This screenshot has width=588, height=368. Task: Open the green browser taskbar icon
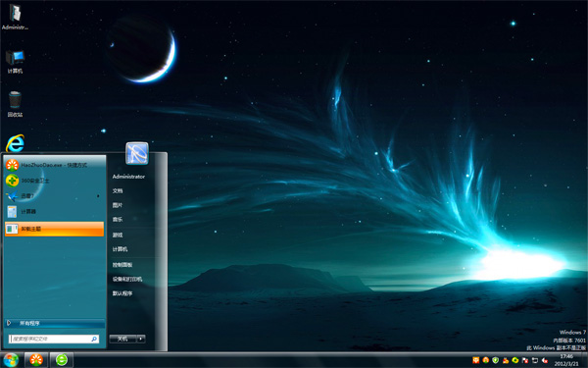(x=62, y=360)
